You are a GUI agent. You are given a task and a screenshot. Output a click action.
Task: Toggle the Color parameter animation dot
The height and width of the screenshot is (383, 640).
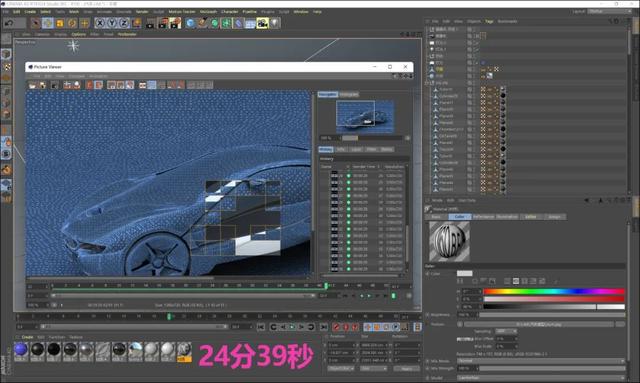427,274
